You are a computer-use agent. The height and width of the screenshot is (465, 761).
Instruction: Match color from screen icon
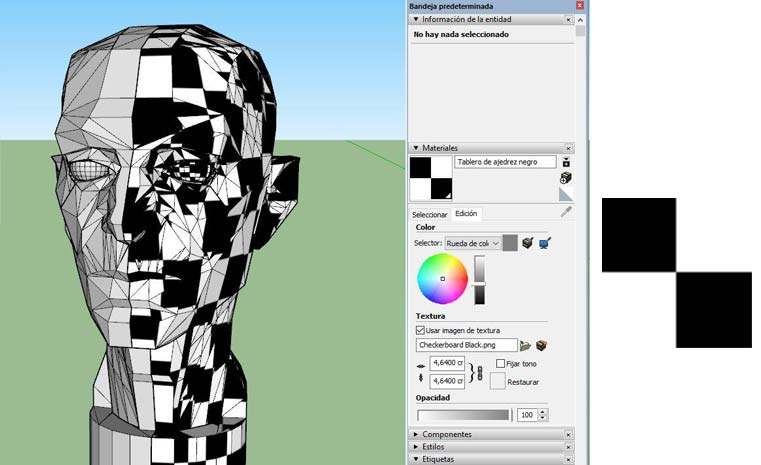(545, 243)
